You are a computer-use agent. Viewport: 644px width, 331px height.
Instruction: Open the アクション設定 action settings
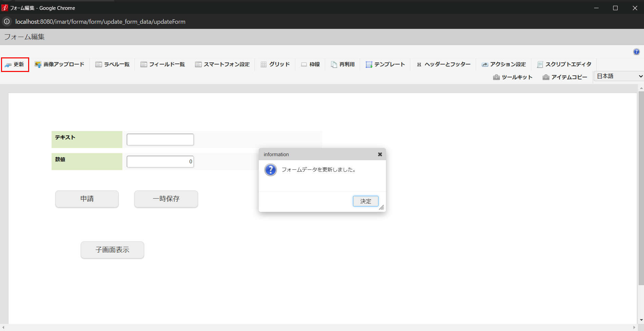point(504,64)
